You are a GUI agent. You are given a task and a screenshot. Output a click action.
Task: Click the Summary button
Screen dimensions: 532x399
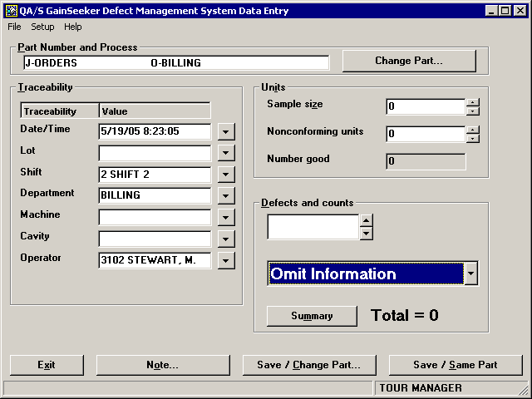[x=312, y=316]
